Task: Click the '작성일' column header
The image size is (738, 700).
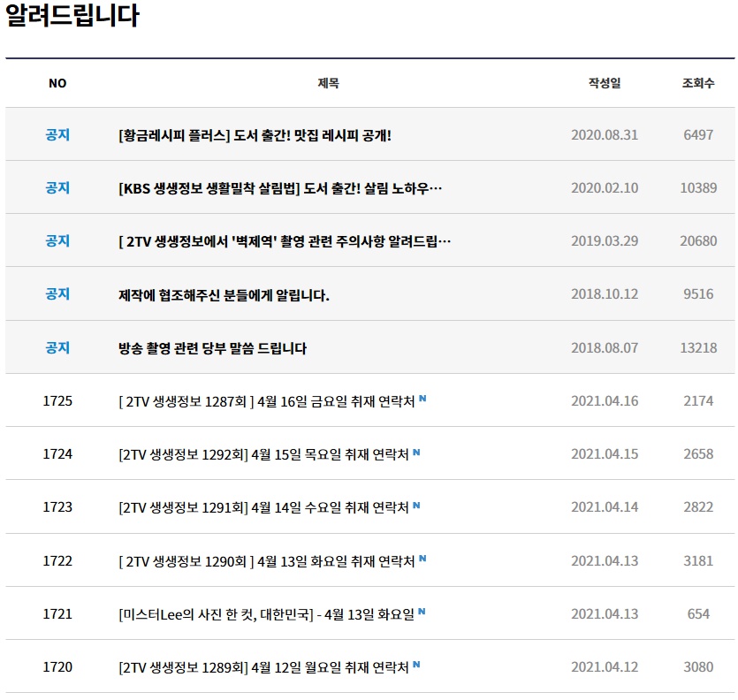Action: 605,83
